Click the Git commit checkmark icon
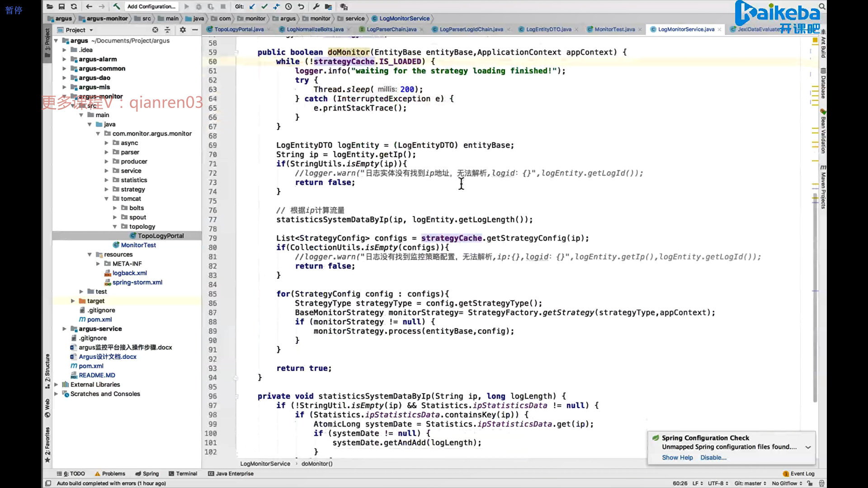This screenshot has height=488, width=868. [264, 6]
